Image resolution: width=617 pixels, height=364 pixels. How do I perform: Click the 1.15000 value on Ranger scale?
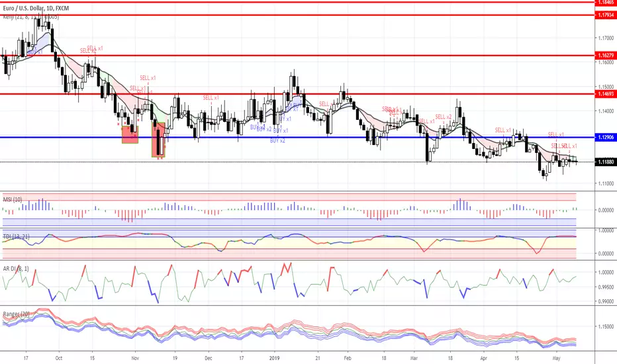tap(606, 327)
